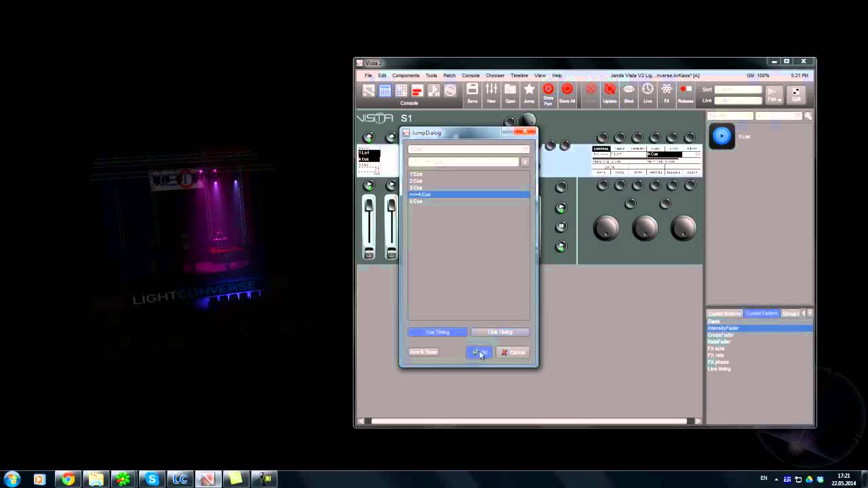The width and height of the screenshot is (868, 488).
Task: Enable Live Timing in JumpDialog
Action: [x=500, y=332]
